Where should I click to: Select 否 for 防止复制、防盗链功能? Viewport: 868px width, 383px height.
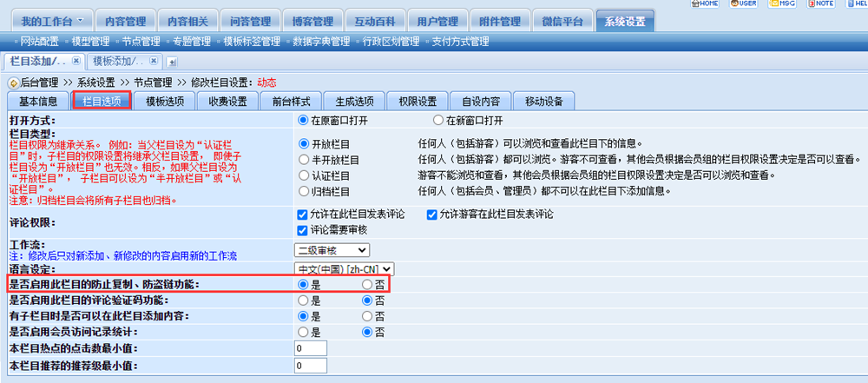point(367,284)
